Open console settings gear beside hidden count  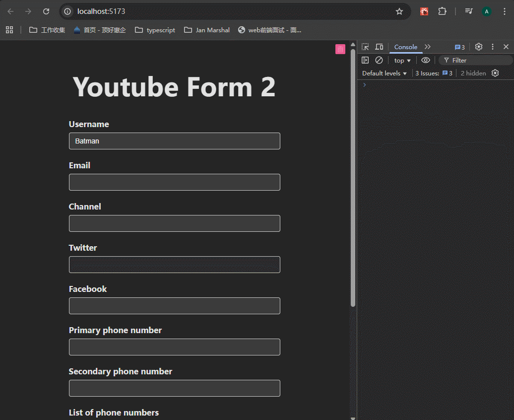pos(495,73)
